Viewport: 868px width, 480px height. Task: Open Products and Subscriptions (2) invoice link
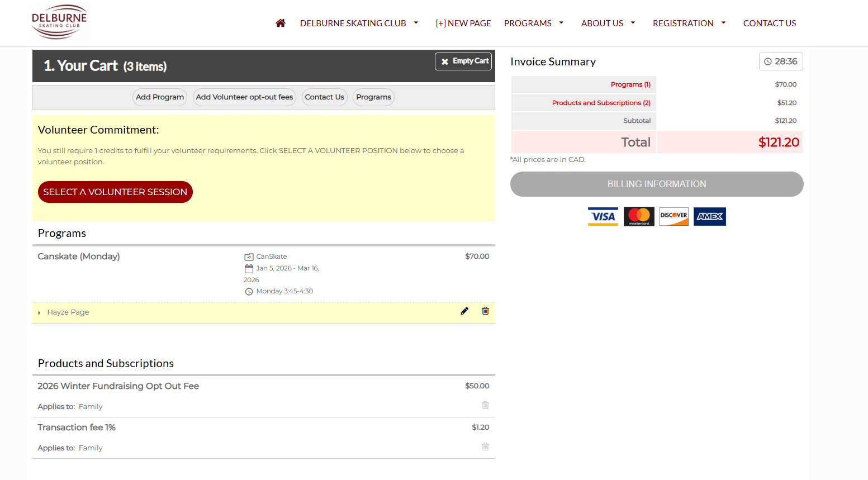601,103
